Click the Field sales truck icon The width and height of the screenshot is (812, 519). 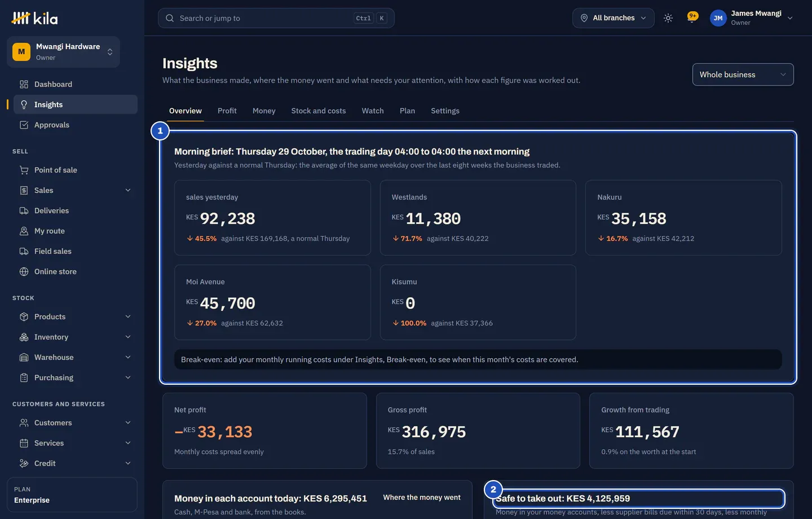24,252
